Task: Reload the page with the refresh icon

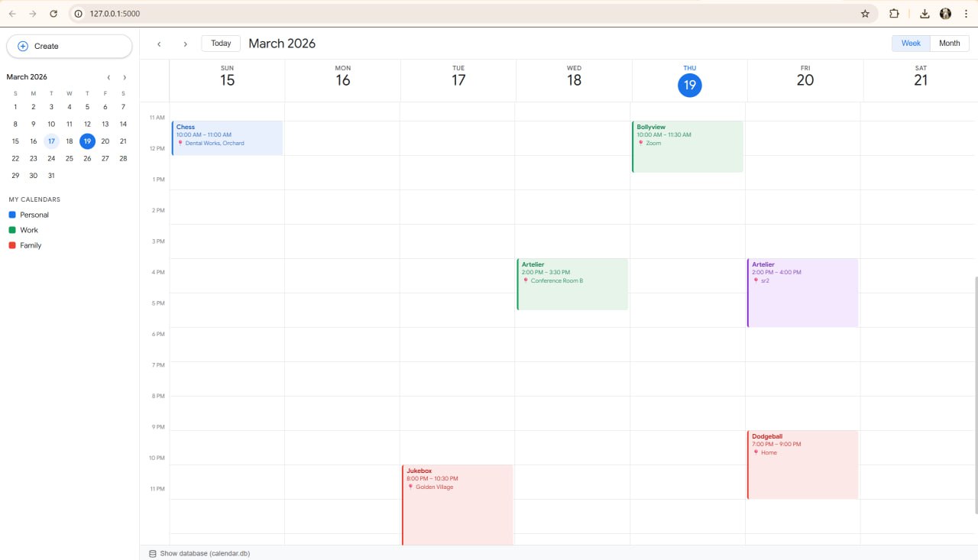Action: tap(53, 14)
